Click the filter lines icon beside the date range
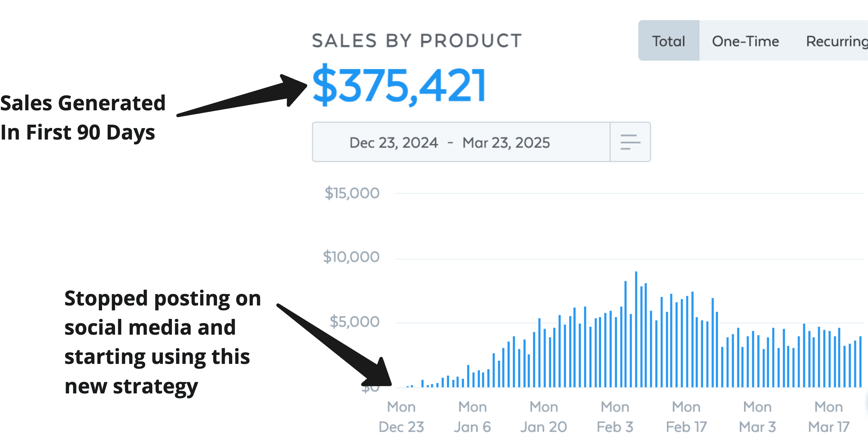Image resolution: width=868 pixels, height=445 pixels. point(630,142)
